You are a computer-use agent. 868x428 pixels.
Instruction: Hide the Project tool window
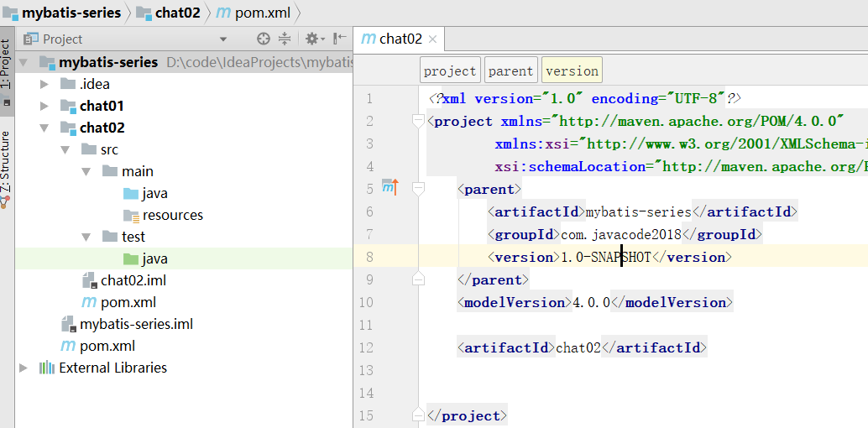[339, 39]
